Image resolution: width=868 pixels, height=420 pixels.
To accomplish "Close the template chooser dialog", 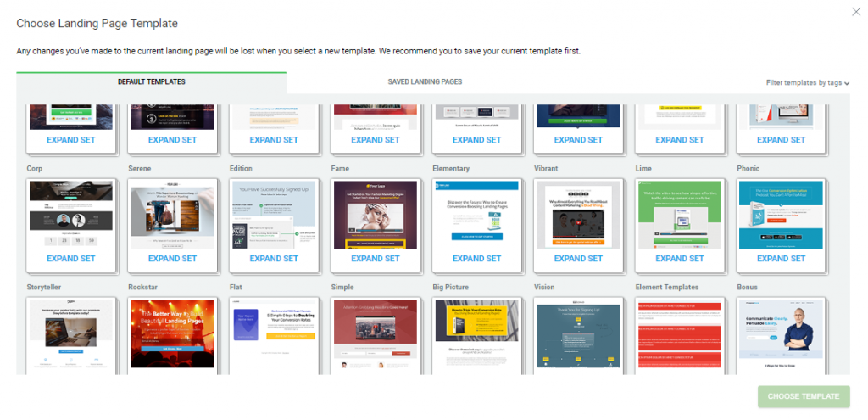I will click(856, 12).
